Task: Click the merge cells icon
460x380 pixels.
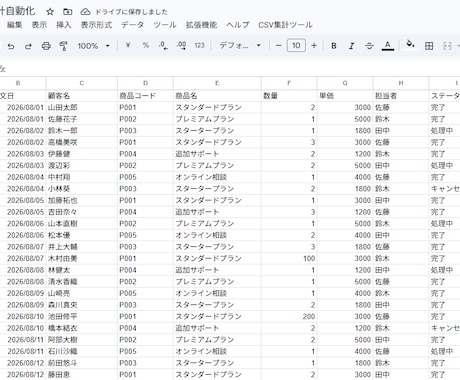Action: tap(447, 46)
